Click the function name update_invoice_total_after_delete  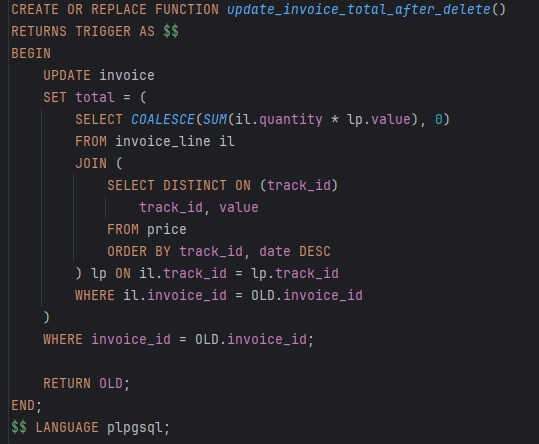[359, 9]
